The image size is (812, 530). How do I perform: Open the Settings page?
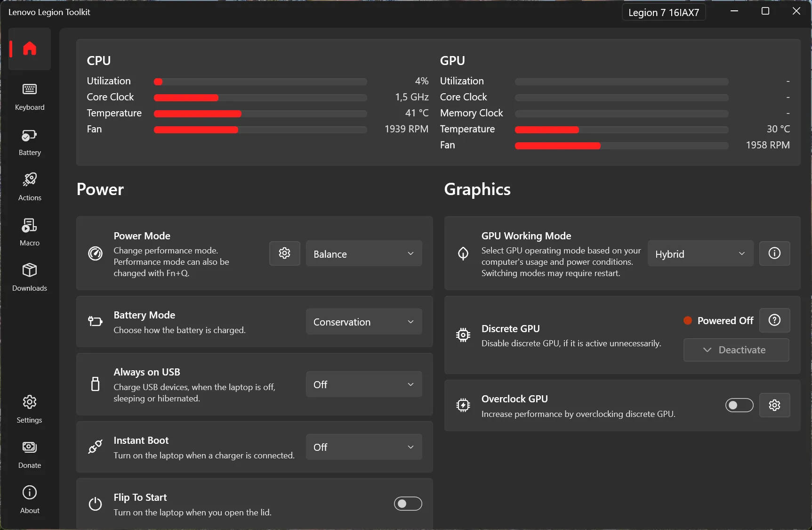coord(29,408)
